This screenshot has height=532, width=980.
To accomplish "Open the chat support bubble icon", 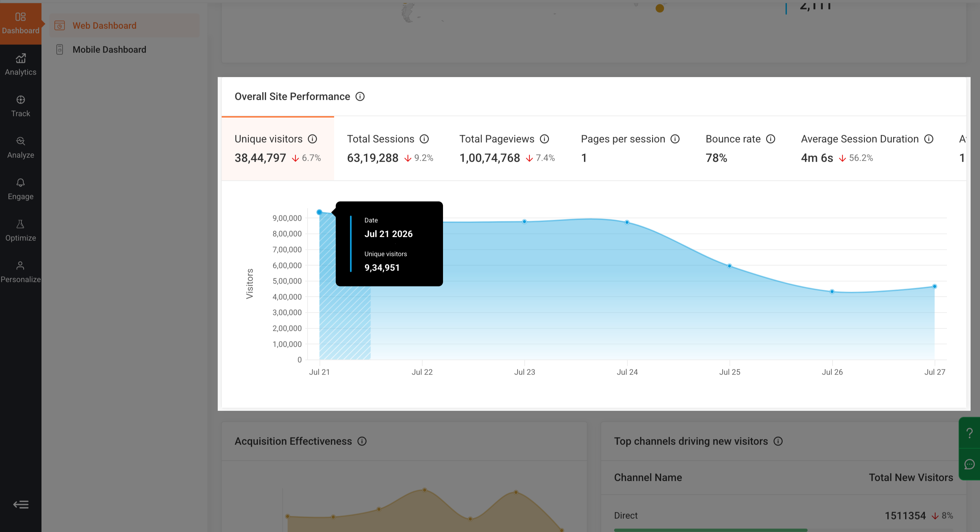I will pos(969,464).
